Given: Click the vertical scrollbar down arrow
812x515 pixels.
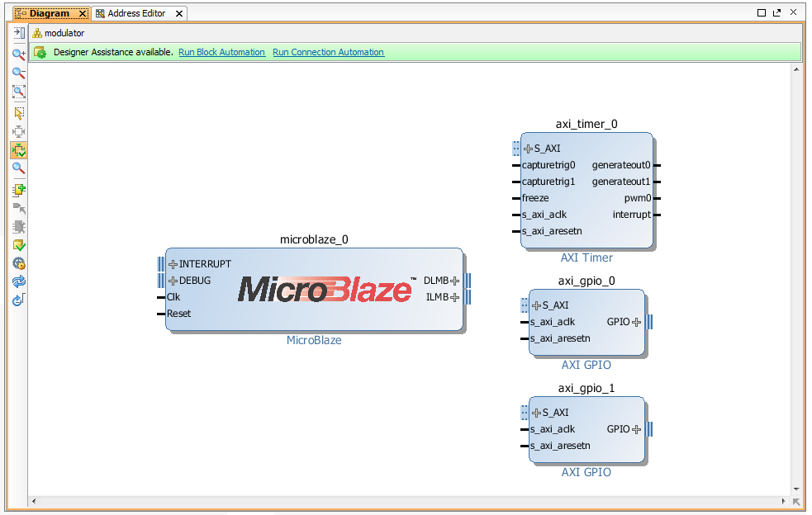Looking at the screenshot, I should coord(796,489).
